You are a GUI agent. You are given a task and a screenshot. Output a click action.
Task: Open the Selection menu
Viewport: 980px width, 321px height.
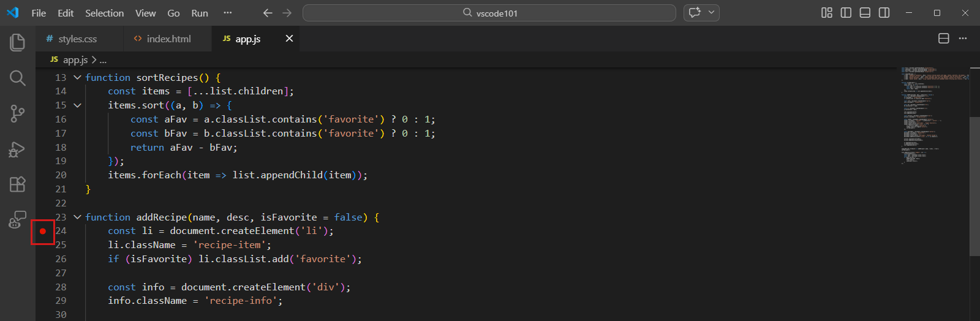tap(104, 13)
